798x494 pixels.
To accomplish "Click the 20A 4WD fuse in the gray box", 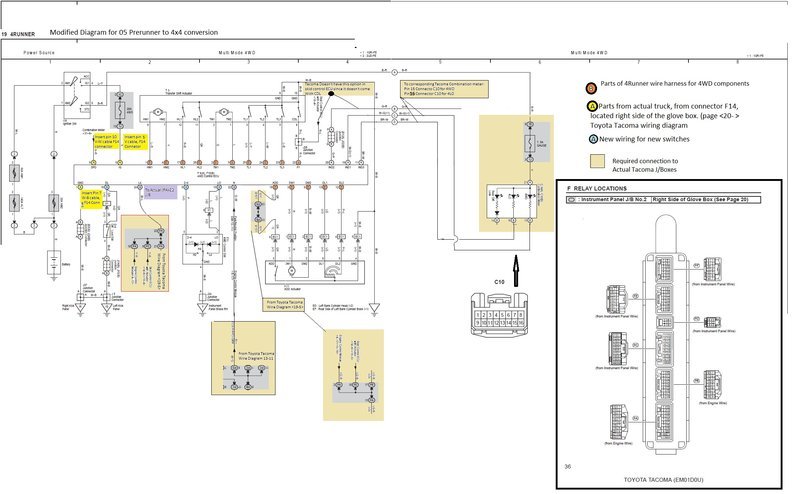I will click(x=120, y=110).
